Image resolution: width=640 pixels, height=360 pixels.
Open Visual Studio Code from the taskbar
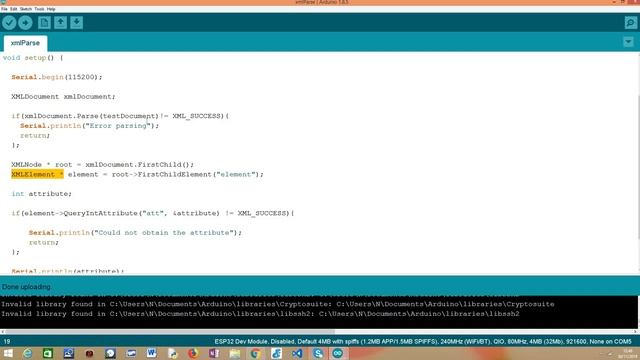tap(297, 353)
